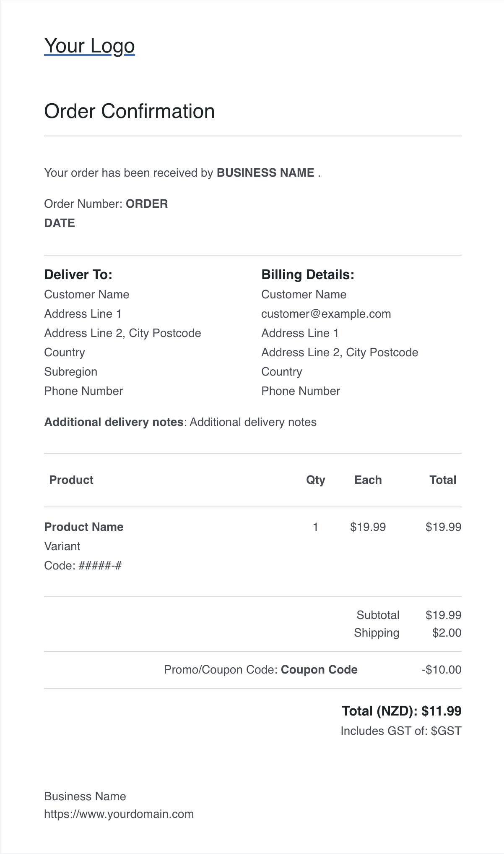Viewport: 504px width, 854px height.
Task: Open the yourdomain.com website link
Action: pyautogui.click(x=119, y=814)
